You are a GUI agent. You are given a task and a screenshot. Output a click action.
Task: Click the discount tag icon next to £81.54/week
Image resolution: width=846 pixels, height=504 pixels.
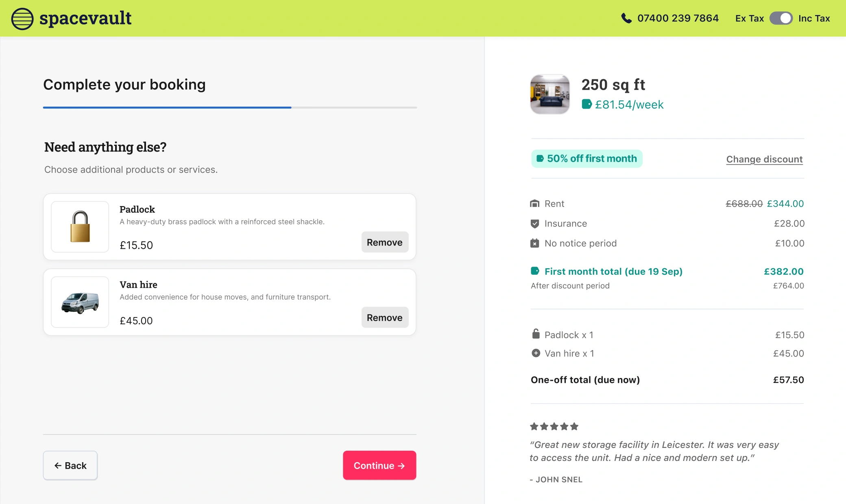(x=587, y=104)
